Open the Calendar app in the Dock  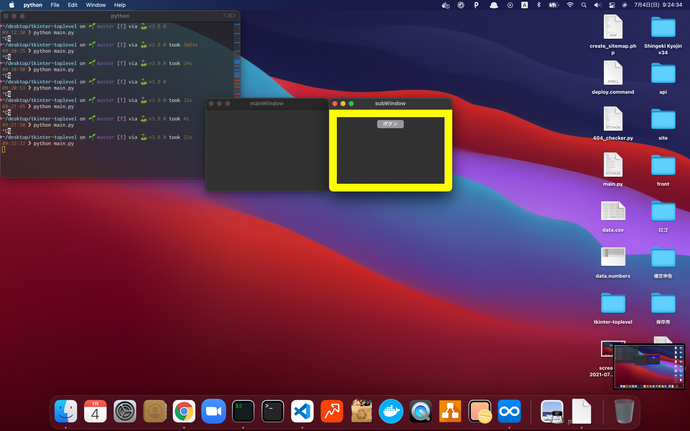(x=95, y=411)
